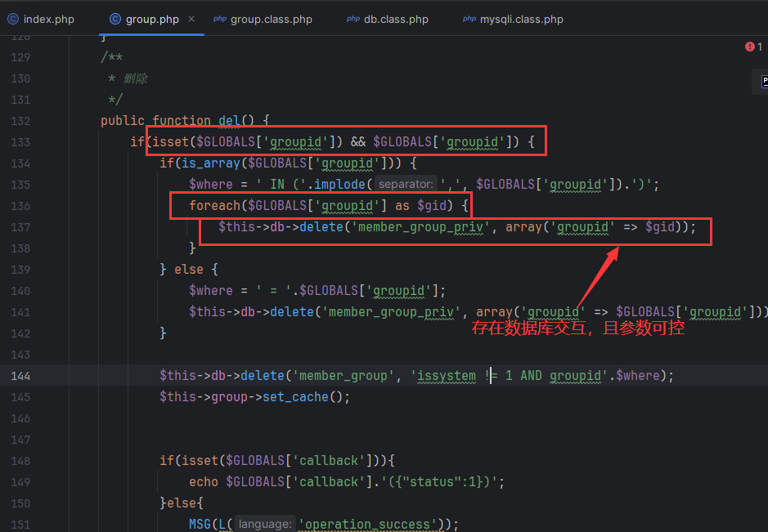Open the red error indicator showing 1 problem
Viewport: 768px width, 532px height.
pyautogui.click(x=753, y=47)
